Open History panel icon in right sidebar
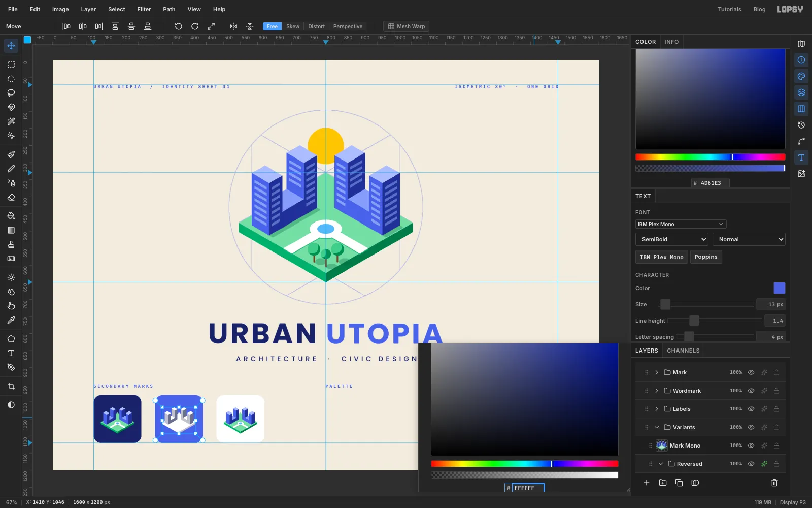Image resolution: width=812 pixels, height=508 pixels. [801, 125]
